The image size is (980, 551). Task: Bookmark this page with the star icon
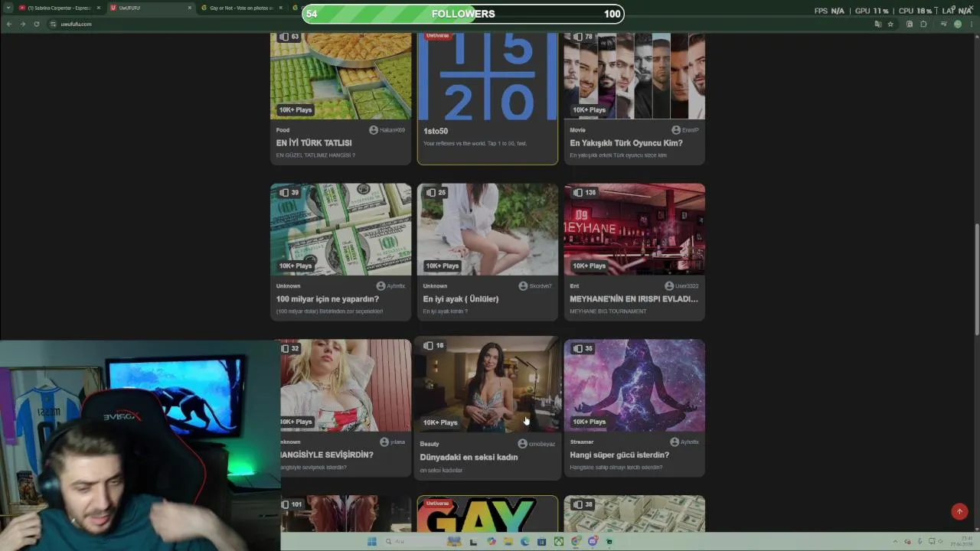(890, 24)
